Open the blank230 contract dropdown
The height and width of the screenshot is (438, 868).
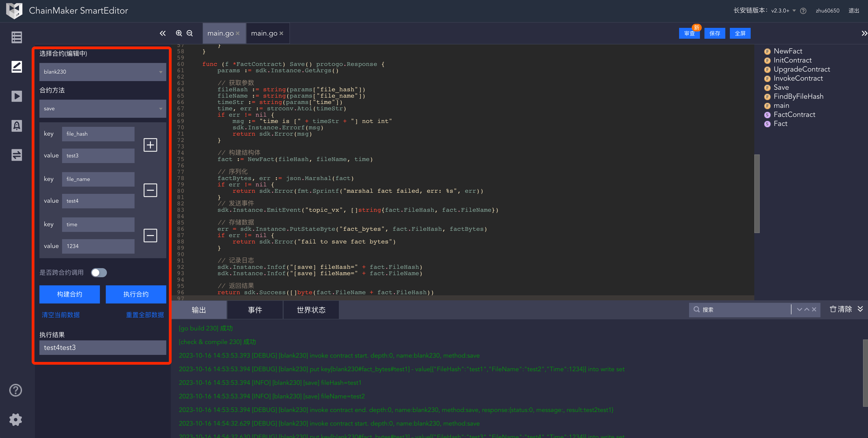(x=102, y=72)
